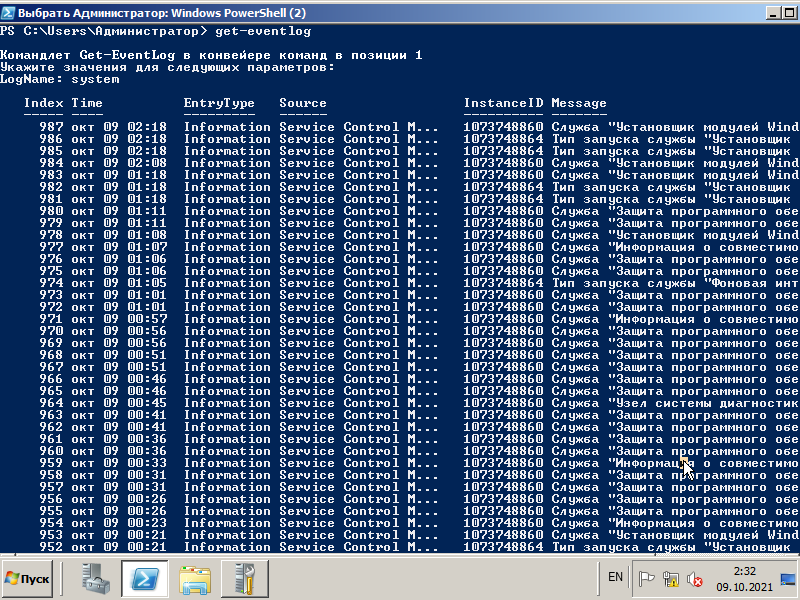Click the Show Desktop button in tray corner
The height and width of the screenshot is (600, 800).
pos(789,579)
